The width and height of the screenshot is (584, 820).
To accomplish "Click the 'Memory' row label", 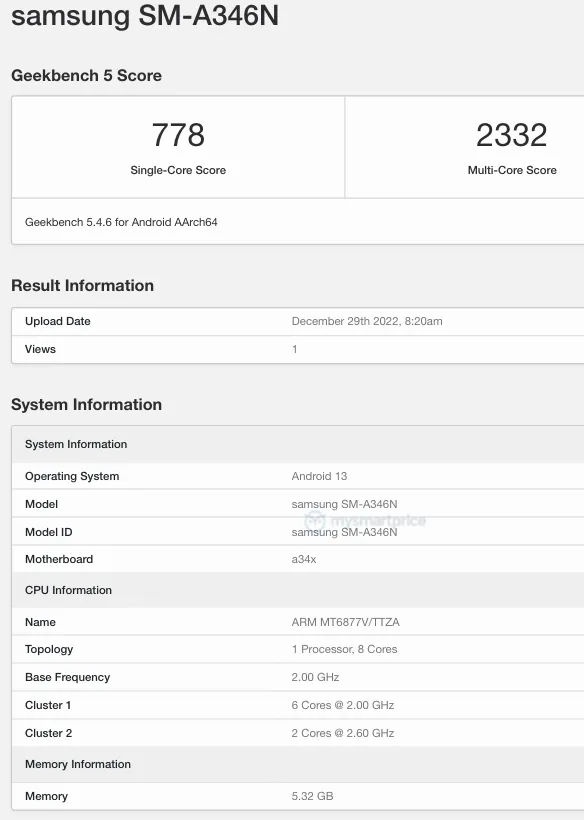I will pos(47,796).
